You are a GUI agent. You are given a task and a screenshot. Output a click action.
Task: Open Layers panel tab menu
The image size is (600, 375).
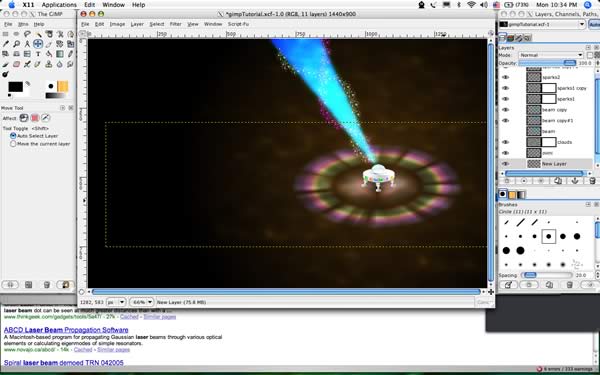tap(588, 47)
